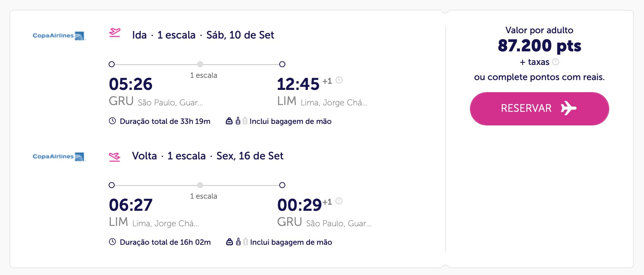Screen dimensions: 644x275
Task: Click the clock icon by Duração total 33h 19m
Action: pos(112,121)
